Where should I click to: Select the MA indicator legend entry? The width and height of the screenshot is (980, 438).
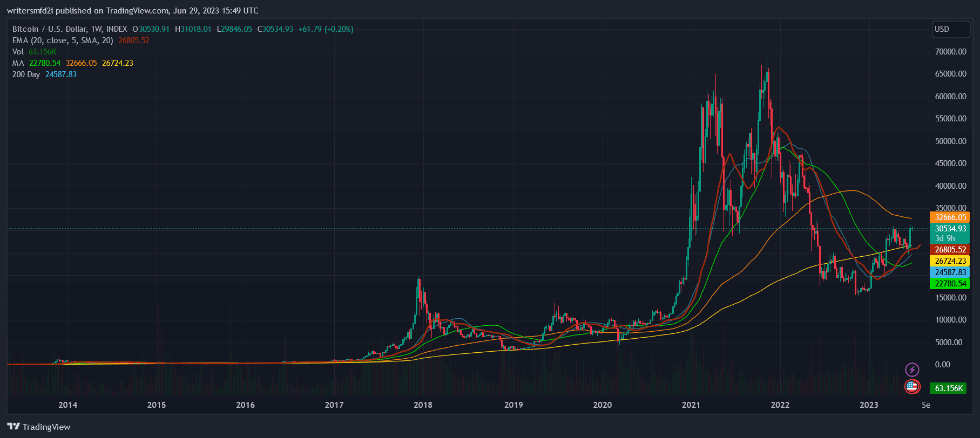point(18,63)
